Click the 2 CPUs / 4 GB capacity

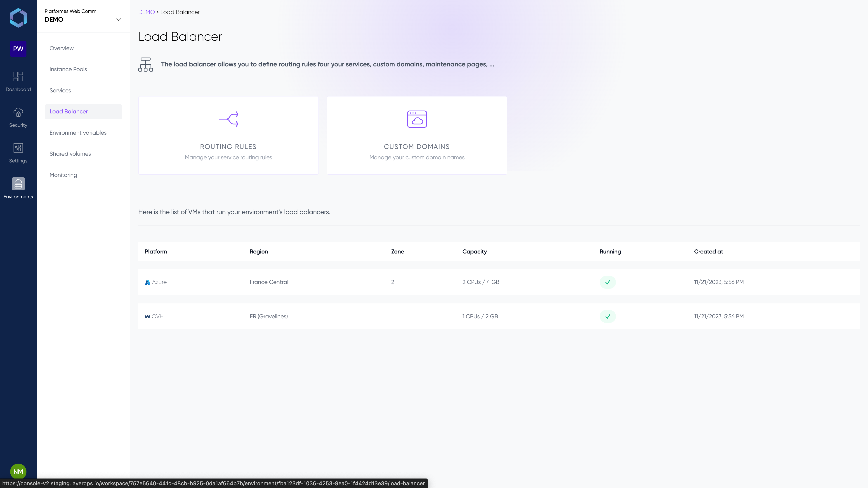(481, 282)
